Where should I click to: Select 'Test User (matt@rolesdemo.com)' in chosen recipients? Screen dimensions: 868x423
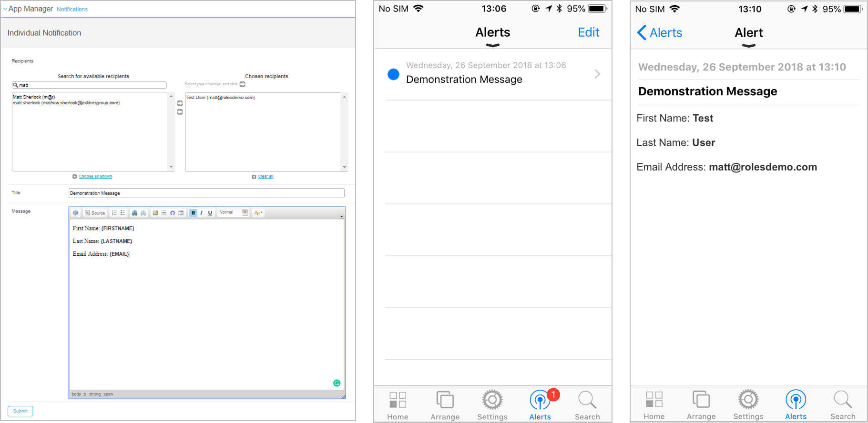[x=221, y=97]
